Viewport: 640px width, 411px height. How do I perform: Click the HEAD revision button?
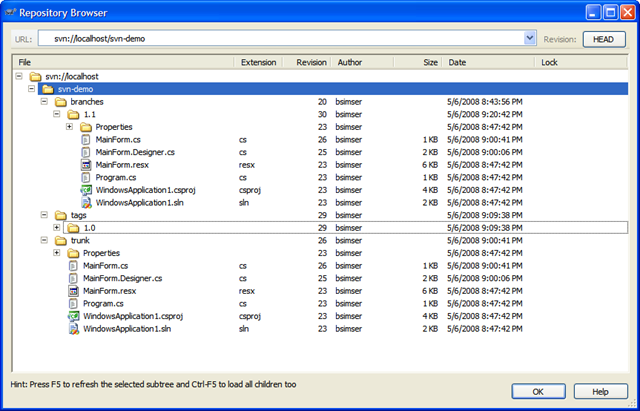coord(604,39)
